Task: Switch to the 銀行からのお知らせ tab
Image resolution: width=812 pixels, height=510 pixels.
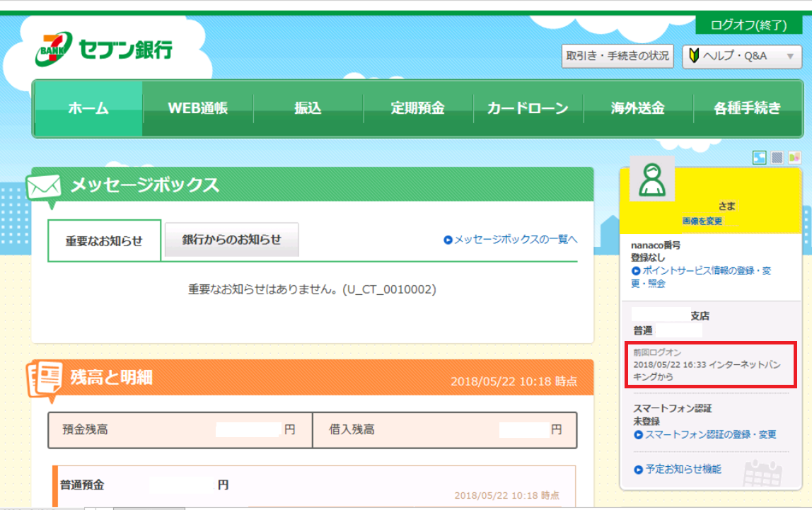Action: 231,240
